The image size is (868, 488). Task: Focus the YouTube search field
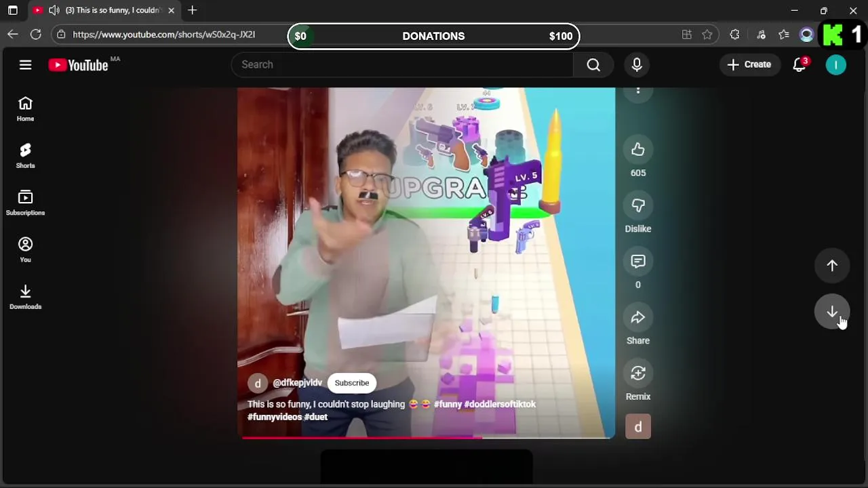coord(403,64)
